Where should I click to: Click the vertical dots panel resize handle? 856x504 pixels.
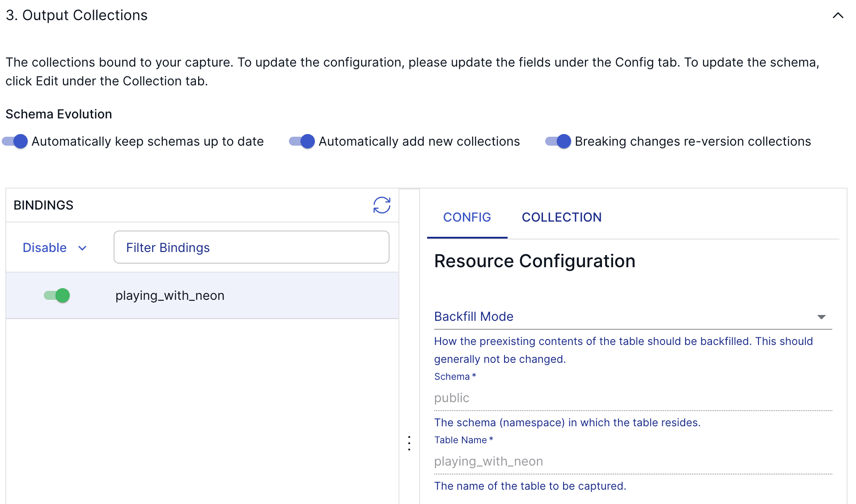(x=409, y=443)
